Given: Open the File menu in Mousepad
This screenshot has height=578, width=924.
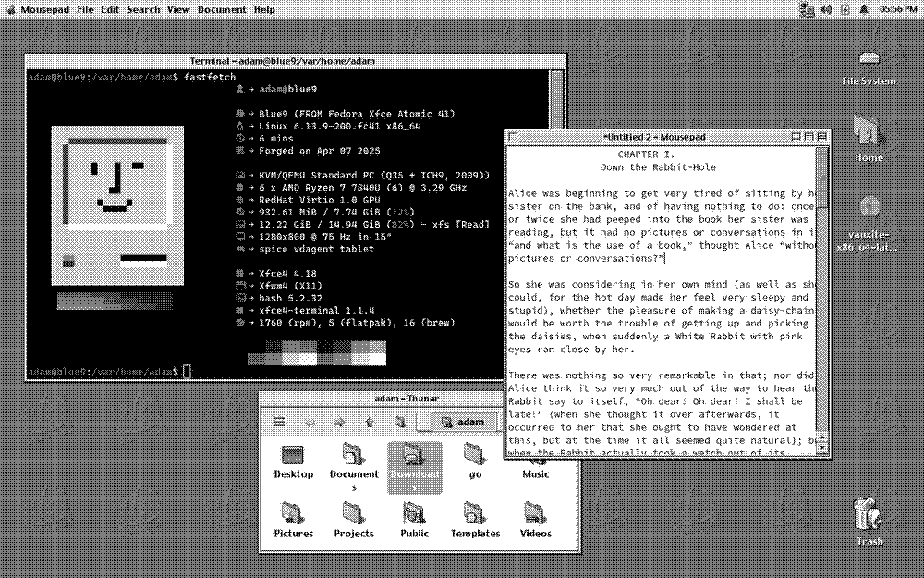Looking at the screenshot, I should click(84, 9).
